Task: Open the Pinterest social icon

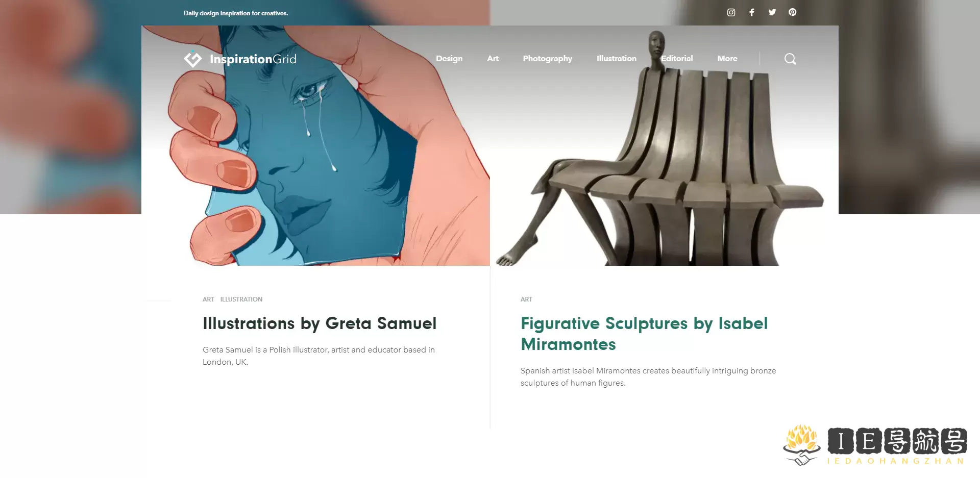Action: (x=792, y=12)
